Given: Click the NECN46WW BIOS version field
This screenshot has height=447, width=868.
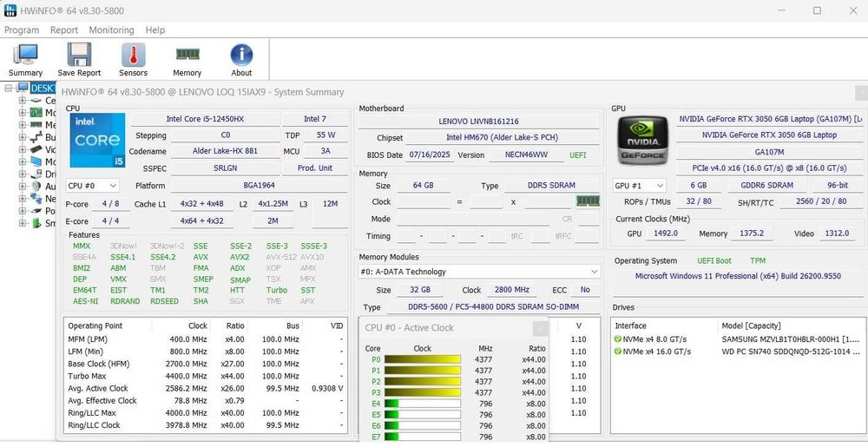Looking at the screenshot, I should pyautogui.click(x=527, y=154).
